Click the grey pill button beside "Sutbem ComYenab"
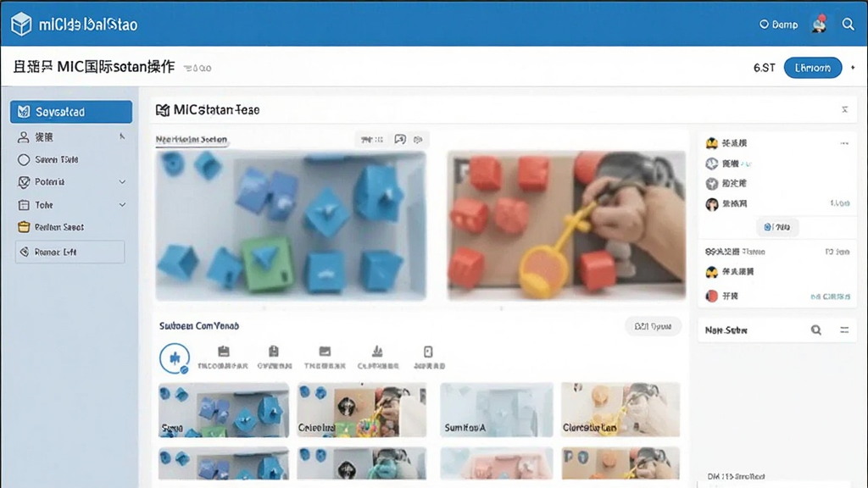The width and height of the screenshot is (868, 488). point(654,326)
